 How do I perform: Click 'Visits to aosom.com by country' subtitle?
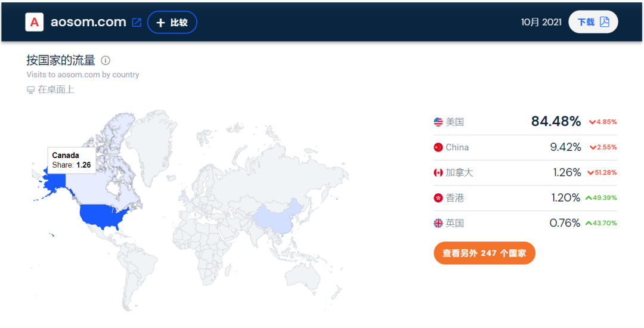pyautogui.click(x=82, y=75)
